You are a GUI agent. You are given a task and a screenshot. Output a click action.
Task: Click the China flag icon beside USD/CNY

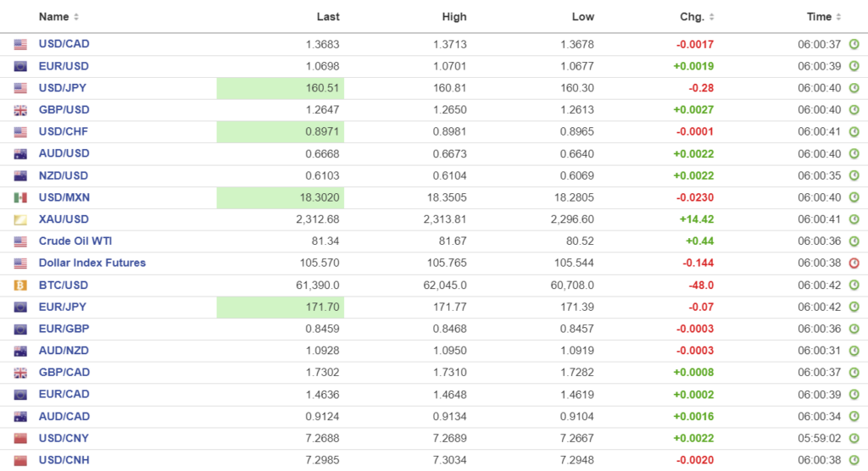pyautogui.click(x=20, y=439)
